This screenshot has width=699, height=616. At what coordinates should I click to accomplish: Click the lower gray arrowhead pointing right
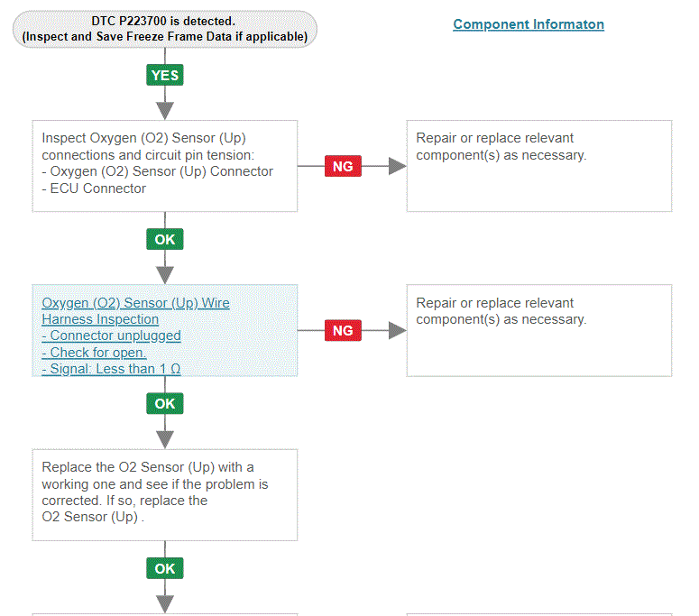397,330
